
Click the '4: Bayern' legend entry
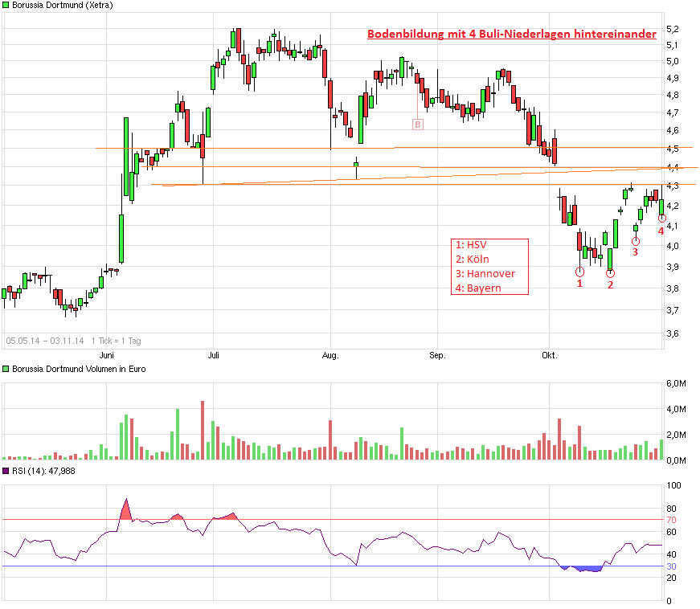point(478,288)
